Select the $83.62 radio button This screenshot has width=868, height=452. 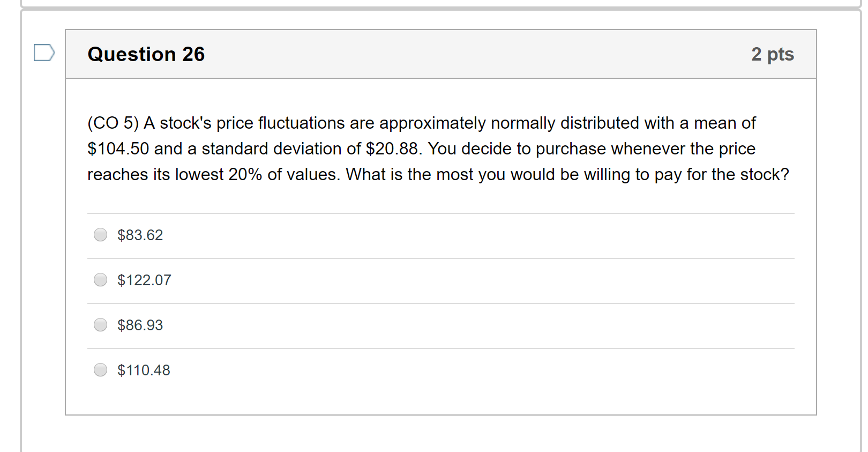click(100, 235)
